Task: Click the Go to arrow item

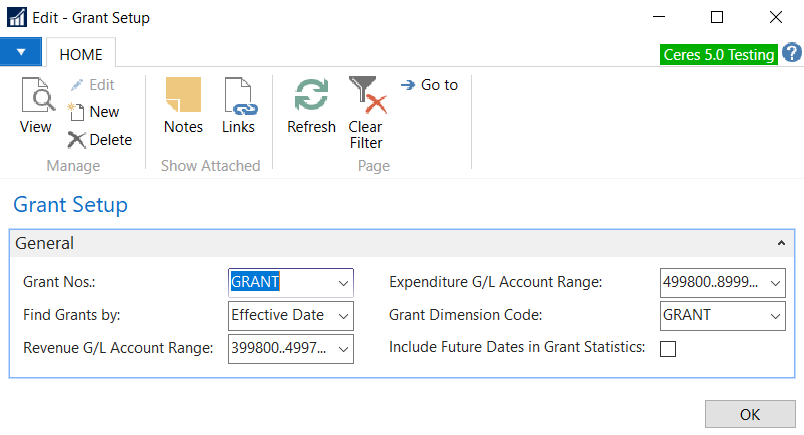Action: (x=429, y=85)
